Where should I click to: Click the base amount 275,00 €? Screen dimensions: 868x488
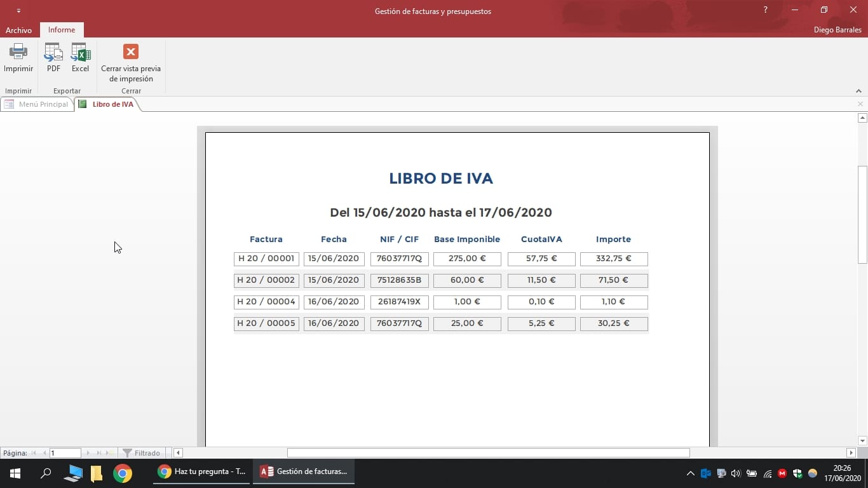(467, 259)
